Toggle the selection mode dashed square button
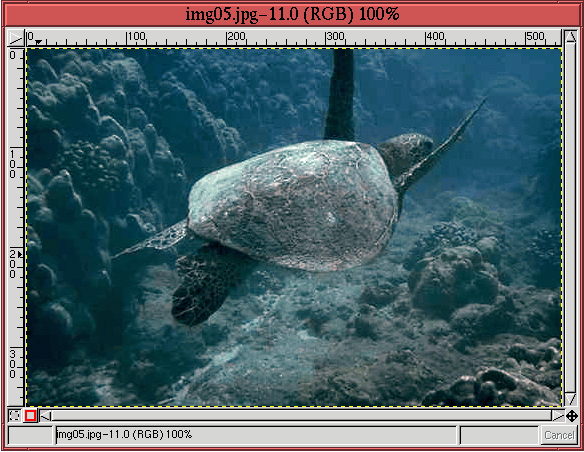584x452 pixels. pyautogui.click(x=14, y=416)
